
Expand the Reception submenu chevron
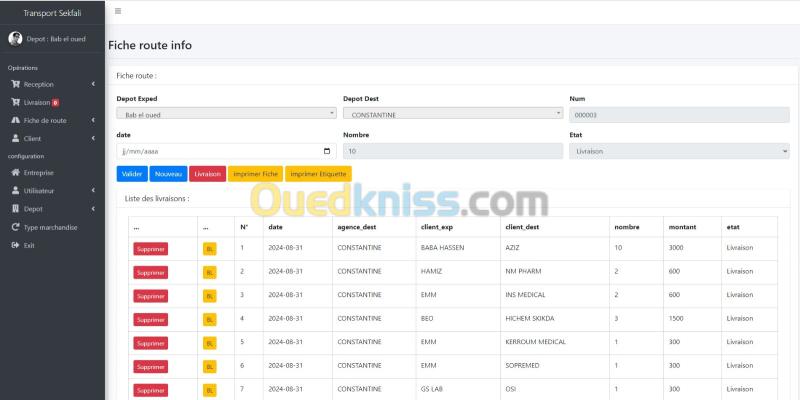click(x=93, y=84)
